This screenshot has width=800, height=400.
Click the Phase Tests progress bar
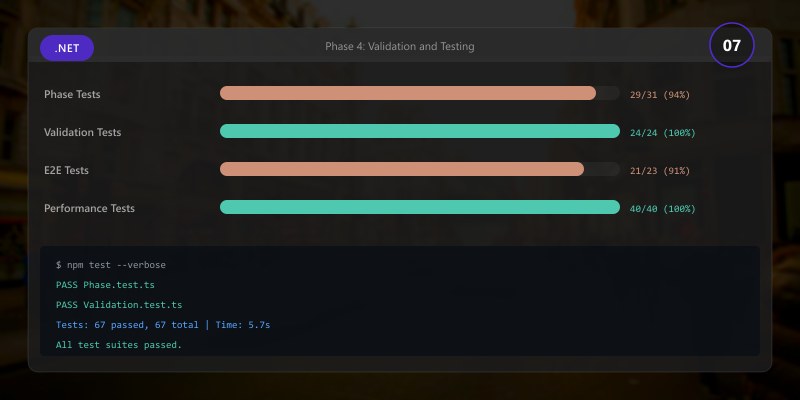[x=420, y=93]
